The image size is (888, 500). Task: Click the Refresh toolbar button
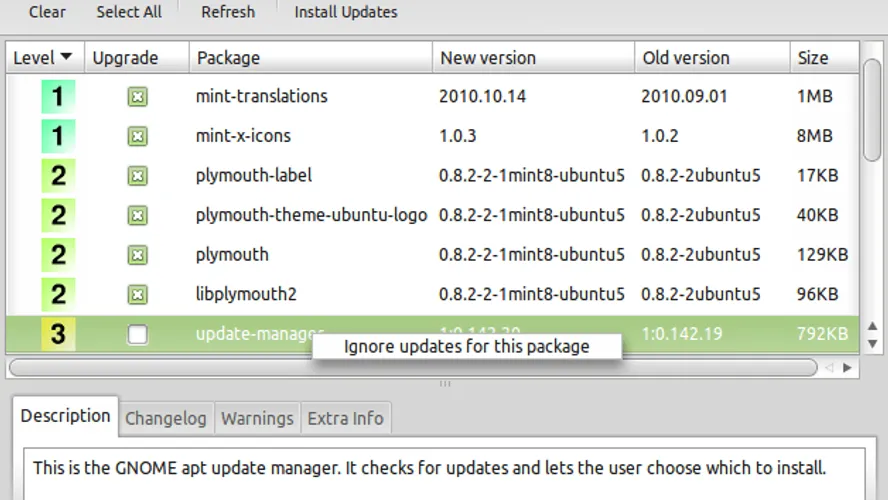pos(228,12)
